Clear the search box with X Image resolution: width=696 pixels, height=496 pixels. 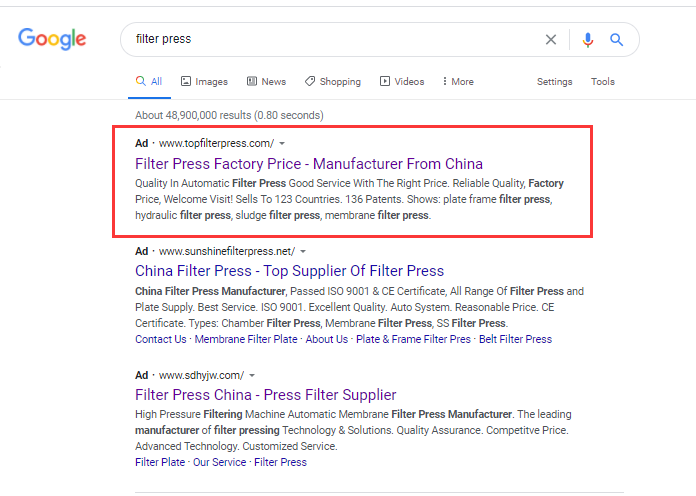coord(550,40)
